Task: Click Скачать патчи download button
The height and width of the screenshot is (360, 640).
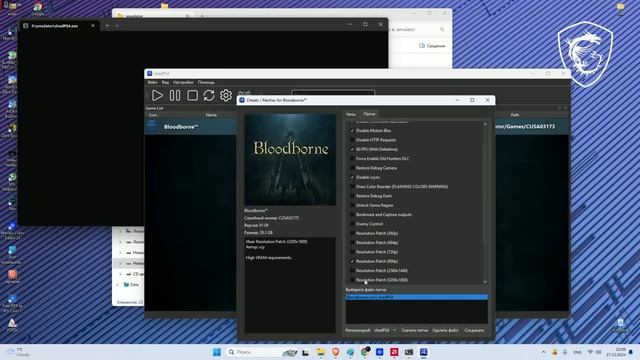Action: pos(415,330)
